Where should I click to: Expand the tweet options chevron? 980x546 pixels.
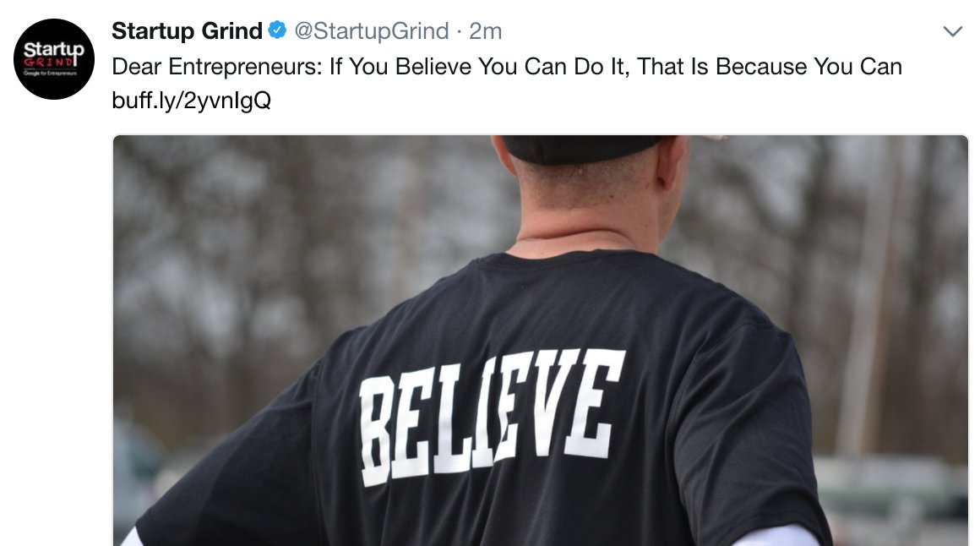tap(952, 31)
